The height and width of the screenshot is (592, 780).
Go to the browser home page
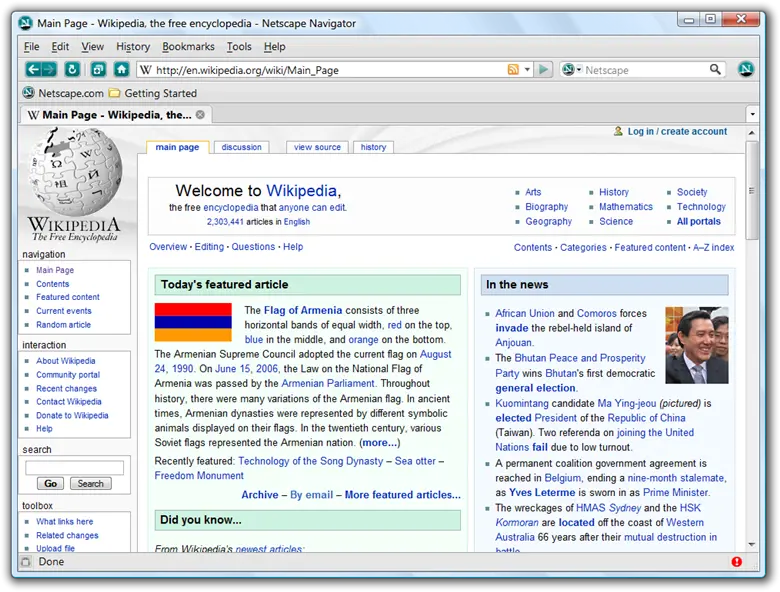coord(121,69)
